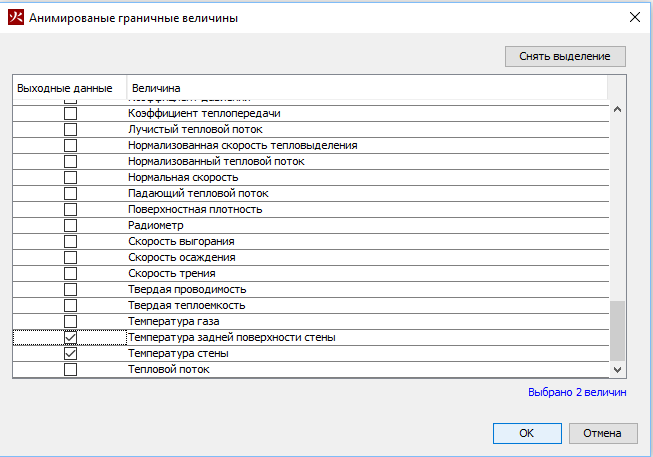Tick the Поверхностная плотность checkbox

point(70,209)
